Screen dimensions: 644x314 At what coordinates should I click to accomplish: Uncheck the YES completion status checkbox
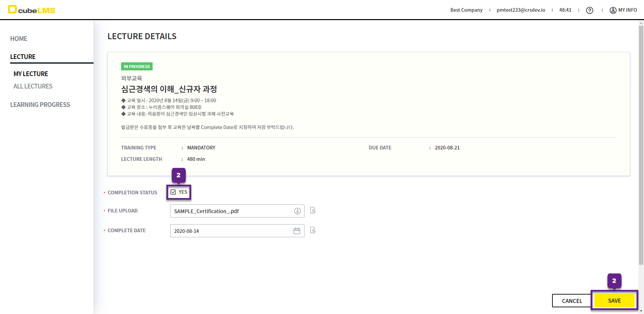point(173,192)
